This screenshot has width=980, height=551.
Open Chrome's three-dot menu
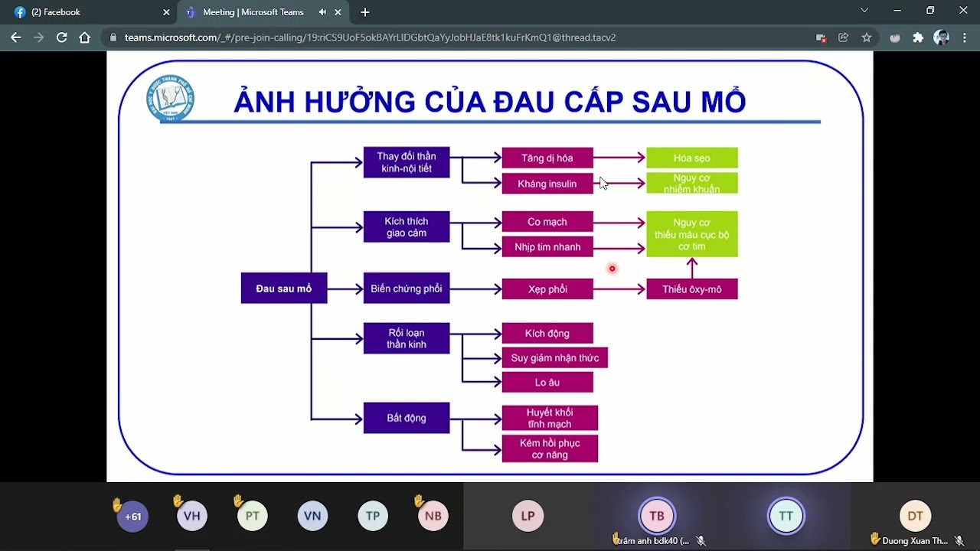tap(963, 37)
